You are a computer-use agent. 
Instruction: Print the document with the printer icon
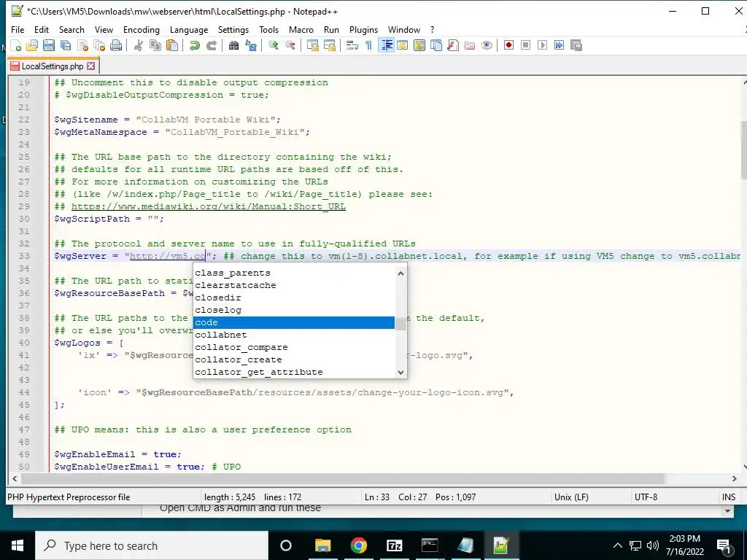pyautogui.click(x=116, y=45)
